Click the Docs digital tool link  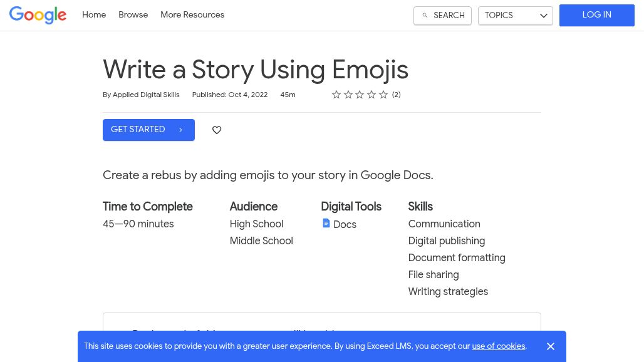tap(345, 225)
